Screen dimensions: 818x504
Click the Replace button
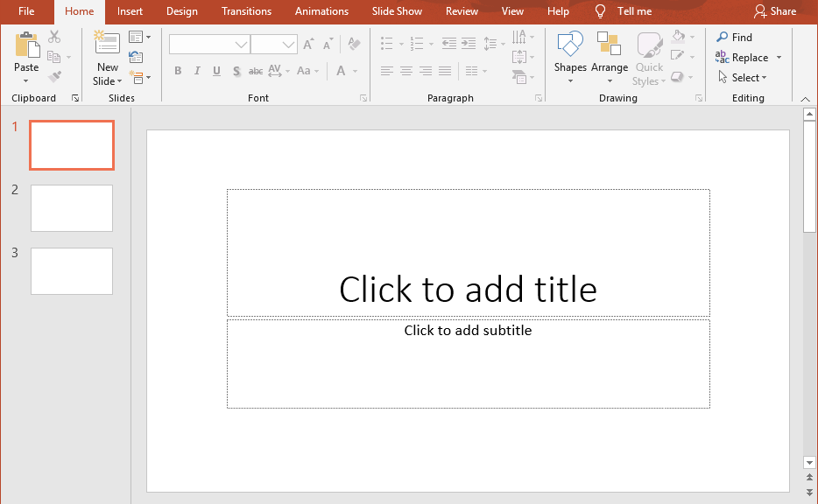(x=749, y=58)
